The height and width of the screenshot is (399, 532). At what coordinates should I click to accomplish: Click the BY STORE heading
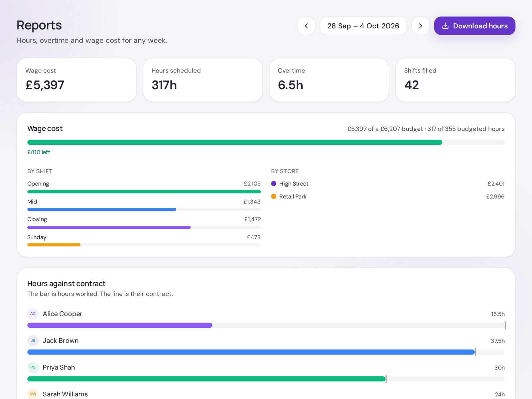285,171
